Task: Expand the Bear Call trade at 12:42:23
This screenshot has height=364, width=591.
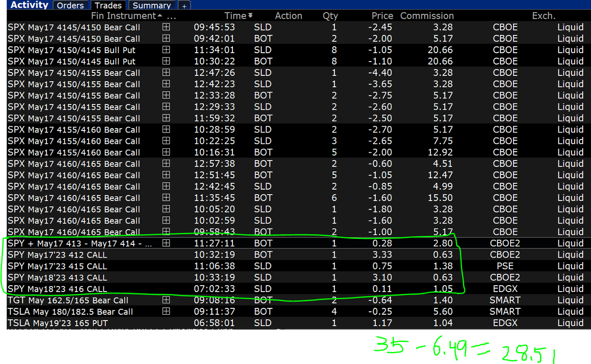Action: (166, 84)
